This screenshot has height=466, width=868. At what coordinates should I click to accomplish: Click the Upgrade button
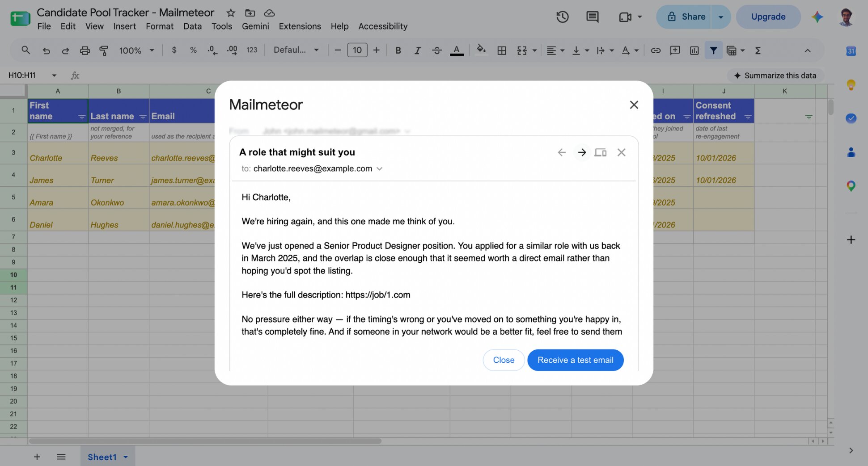tap(768, 17)
